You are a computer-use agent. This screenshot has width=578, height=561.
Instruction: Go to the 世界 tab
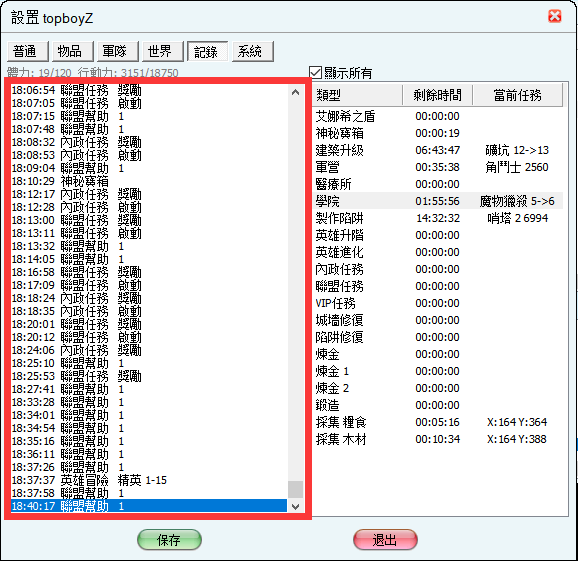pos(163,51)
